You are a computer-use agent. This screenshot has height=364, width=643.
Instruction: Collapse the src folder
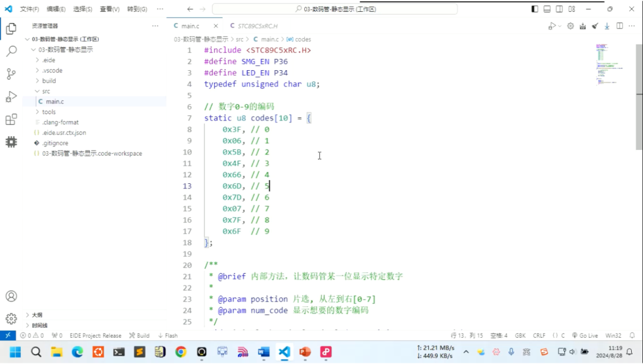click(46, 92)
